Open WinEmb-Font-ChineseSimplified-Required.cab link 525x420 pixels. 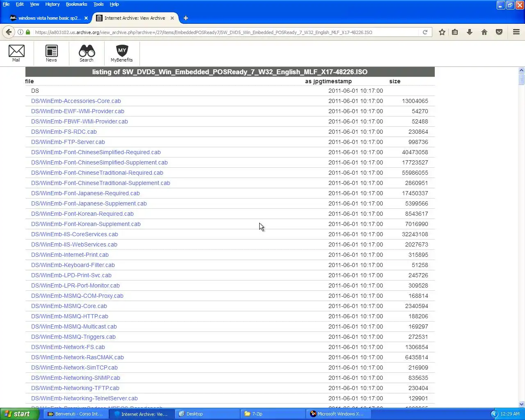(96, 152)
